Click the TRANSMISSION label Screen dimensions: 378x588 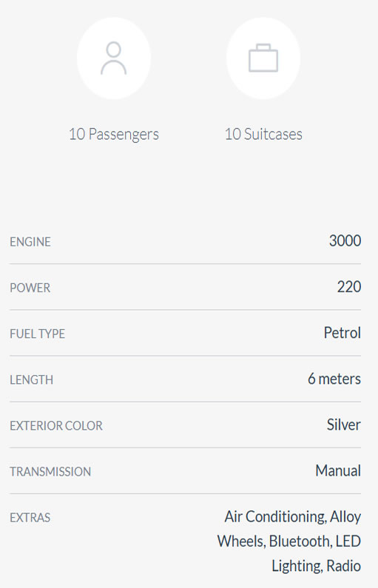point(50,472)
